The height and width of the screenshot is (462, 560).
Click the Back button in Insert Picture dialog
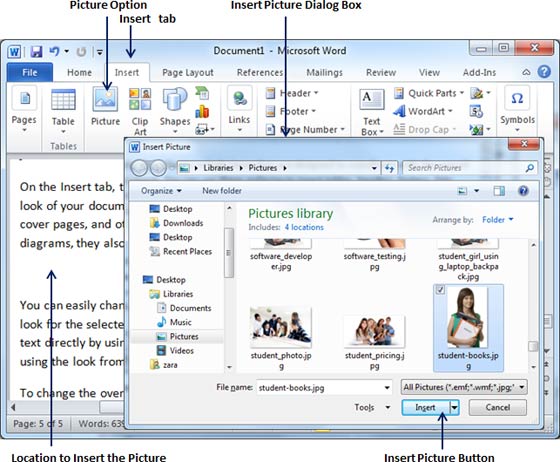click(139, 168)
